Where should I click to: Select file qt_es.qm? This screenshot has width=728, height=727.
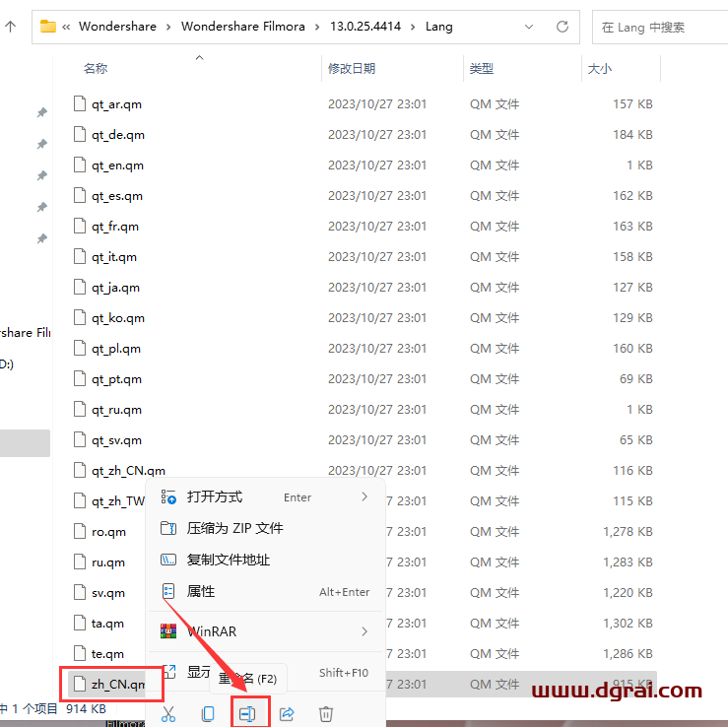pyautogui.click(x=117, y=196)
